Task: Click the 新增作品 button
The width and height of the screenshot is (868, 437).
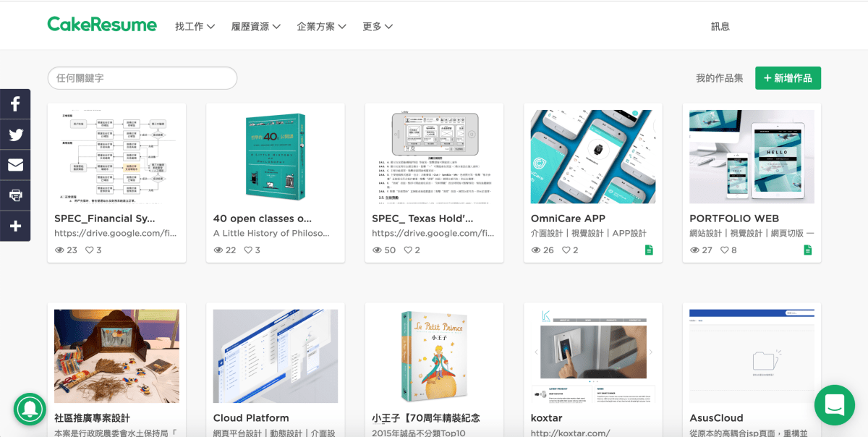Action: point(788,78)
